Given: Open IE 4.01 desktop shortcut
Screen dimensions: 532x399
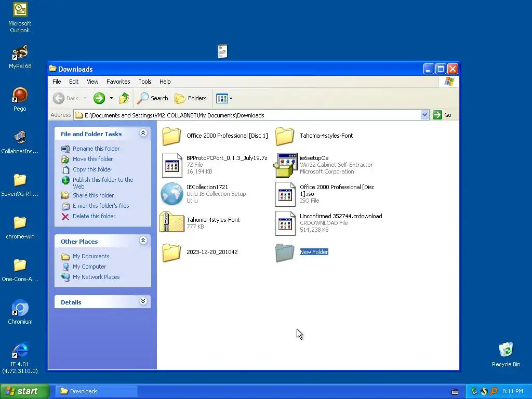Looking at the screenshot, I should point(20,358).
